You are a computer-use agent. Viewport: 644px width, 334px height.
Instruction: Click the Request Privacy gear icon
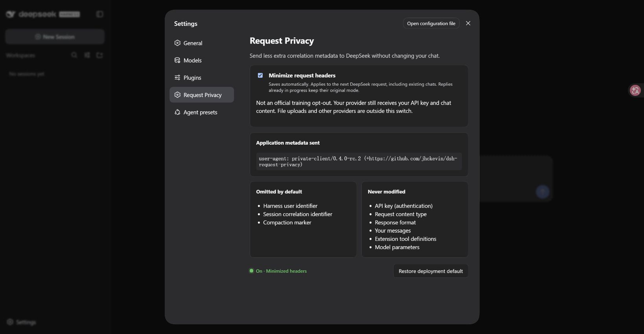coord(177,95)
